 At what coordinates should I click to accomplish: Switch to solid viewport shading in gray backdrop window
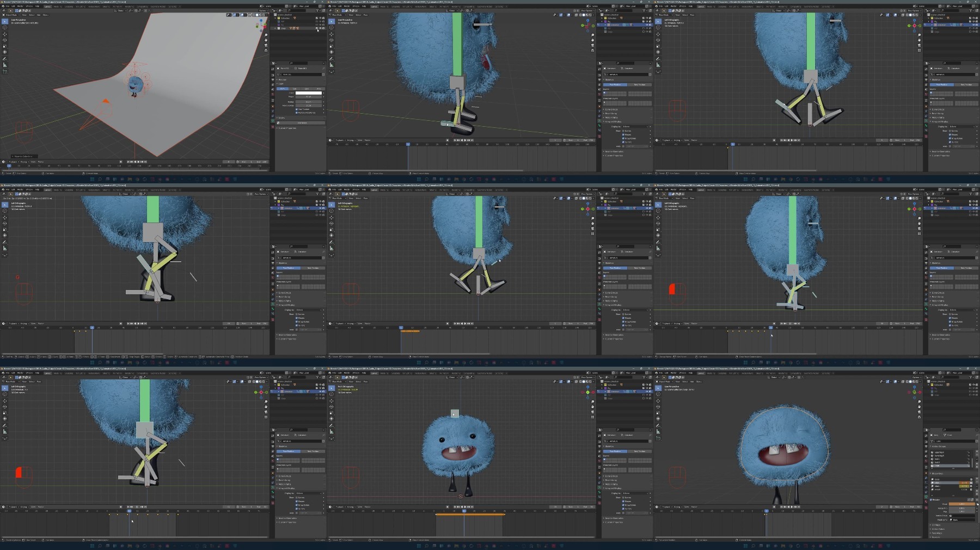coord(257,15)
